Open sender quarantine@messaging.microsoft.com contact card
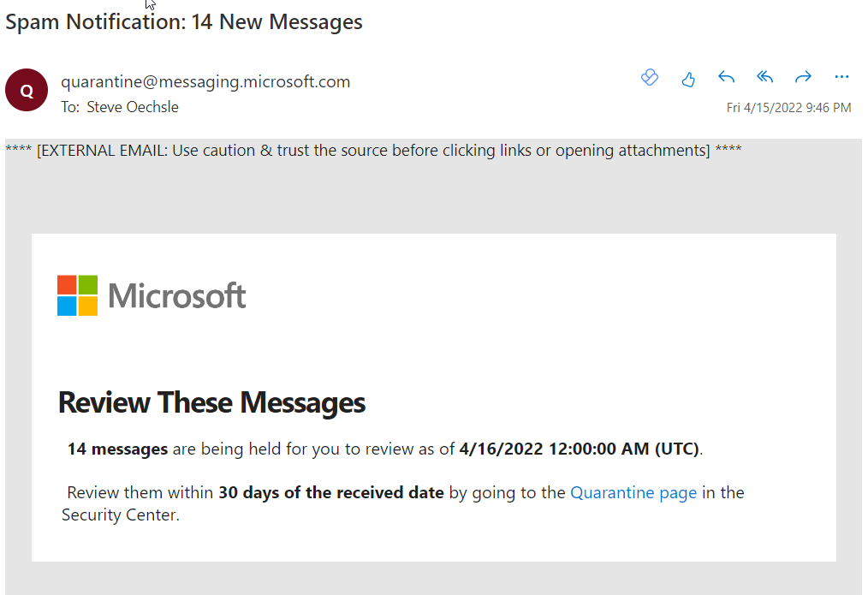Viewport: 868px width, 595px height. tap(205, 82)
